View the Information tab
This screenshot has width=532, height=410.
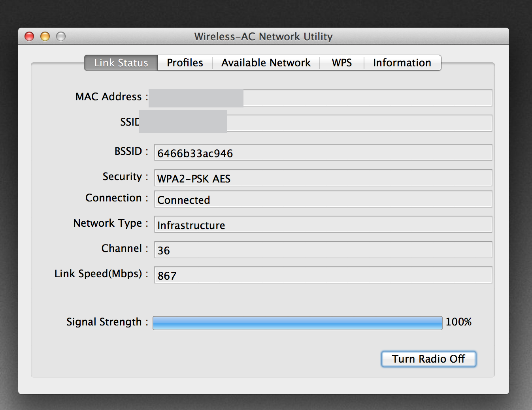coord(402,62)
